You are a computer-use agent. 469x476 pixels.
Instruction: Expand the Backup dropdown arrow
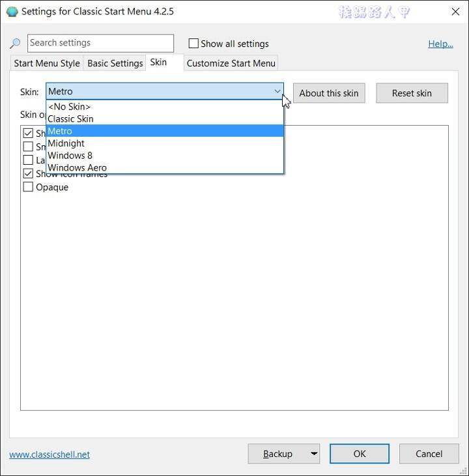pyautogui.click(x=314, y=454)
